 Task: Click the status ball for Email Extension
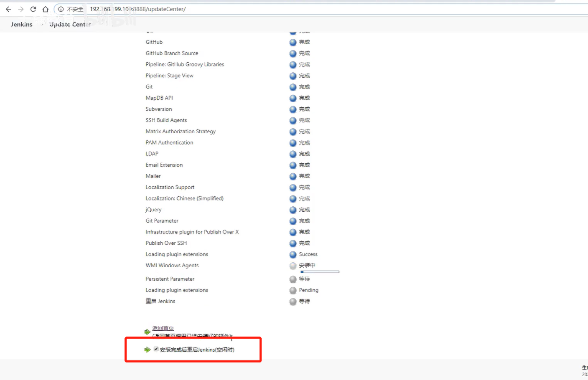(293, 165)
